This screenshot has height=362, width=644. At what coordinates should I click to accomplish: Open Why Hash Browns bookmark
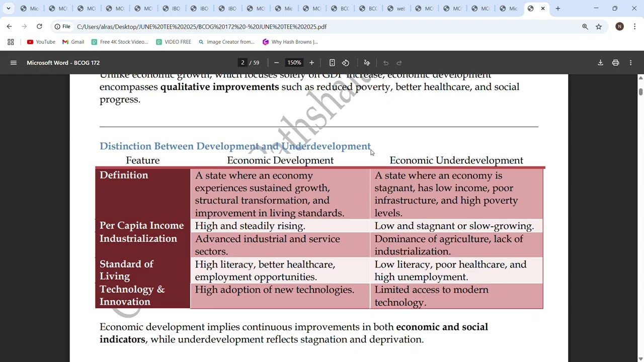point(290,42)
